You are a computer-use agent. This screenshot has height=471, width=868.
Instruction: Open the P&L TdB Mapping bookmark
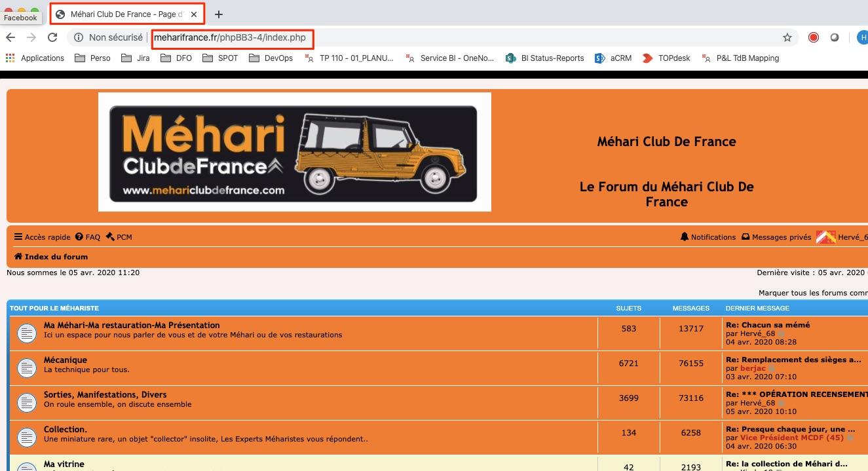click(740, 58)
